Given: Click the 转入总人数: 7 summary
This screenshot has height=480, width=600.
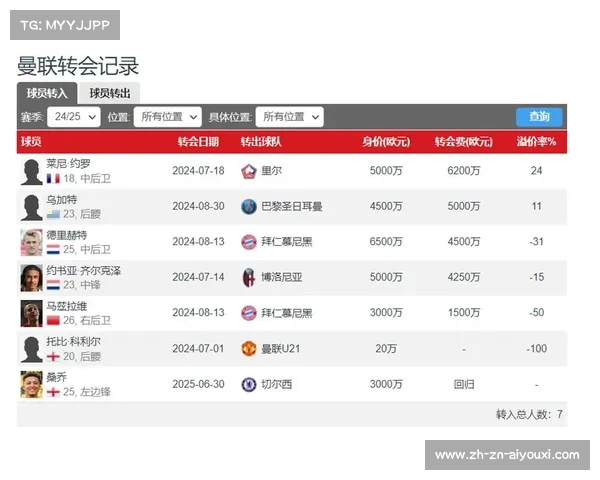Looking at the screenshot, I should pyautogui.click(x=529, y=414).
